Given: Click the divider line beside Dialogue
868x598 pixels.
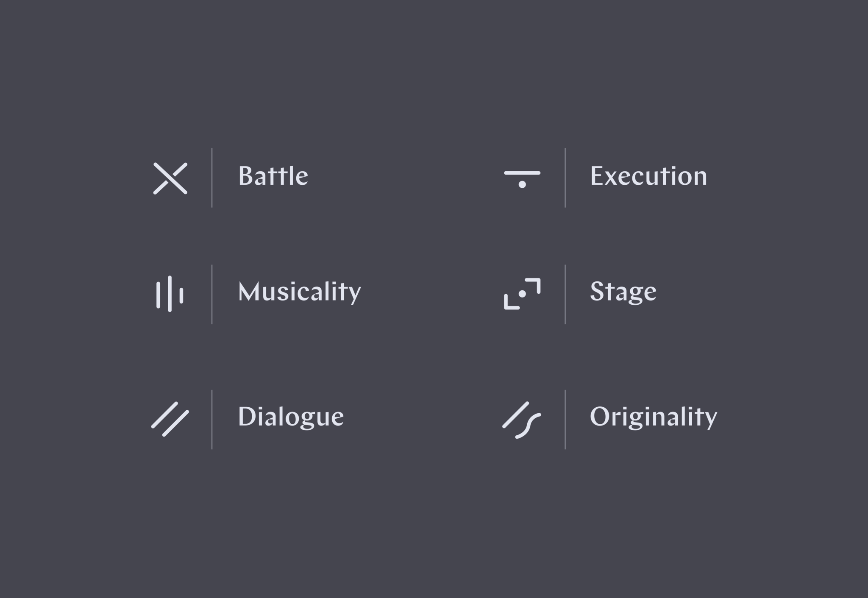Looking at the screenshot, I should pyautogui.click(x=212, y=420).
